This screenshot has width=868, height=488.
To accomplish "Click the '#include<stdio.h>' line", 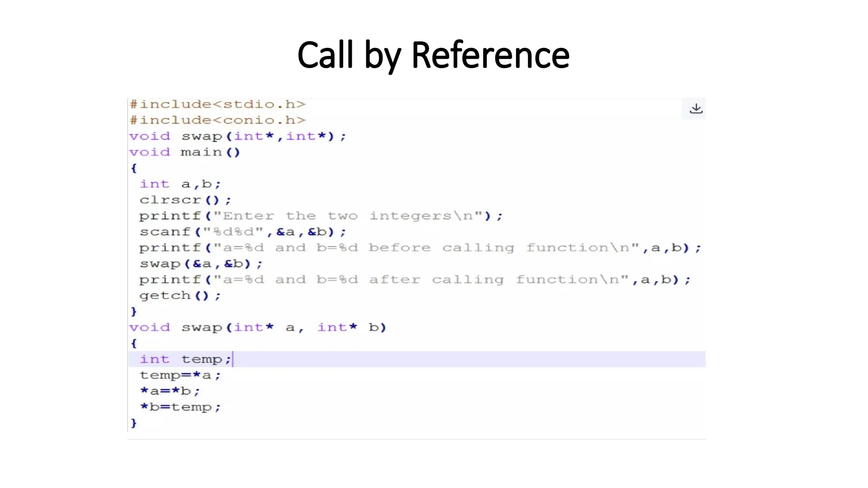I will 217,104.
